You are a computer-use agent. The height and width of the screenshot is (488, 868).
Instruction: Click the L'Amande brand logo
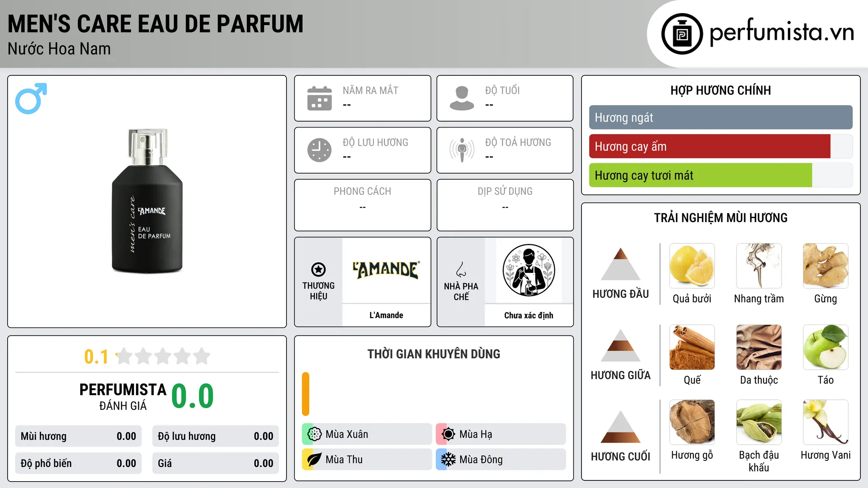[386, 270]
